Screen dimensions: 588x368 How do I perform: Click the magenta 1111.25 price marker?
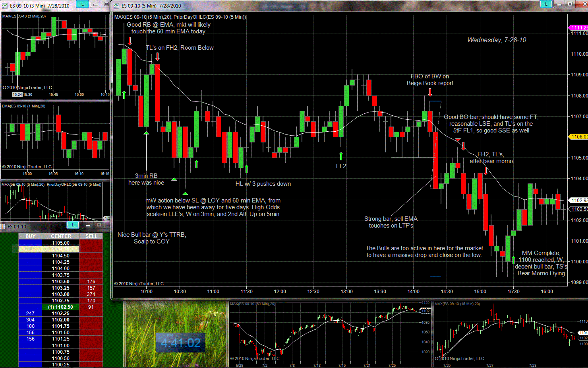click(x=578, y=28)
